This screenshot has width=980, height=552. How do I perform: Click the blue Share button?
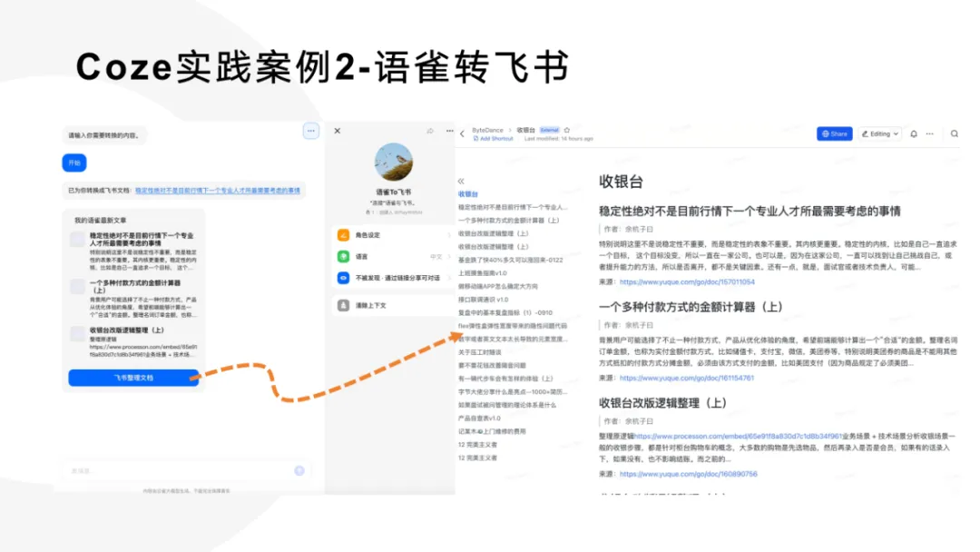(x=835, y=133)
